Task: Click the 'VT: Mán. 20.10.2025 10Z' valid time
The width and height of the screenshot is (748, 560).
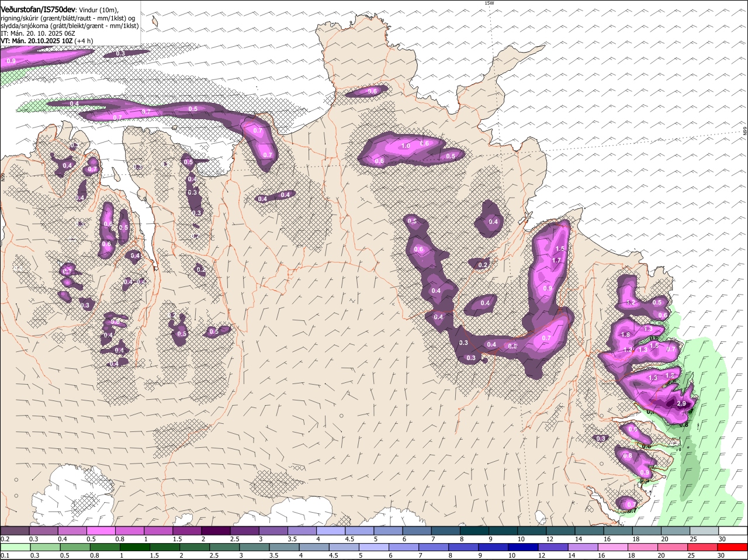Action: pyautogui.click(x=36, y=41)
